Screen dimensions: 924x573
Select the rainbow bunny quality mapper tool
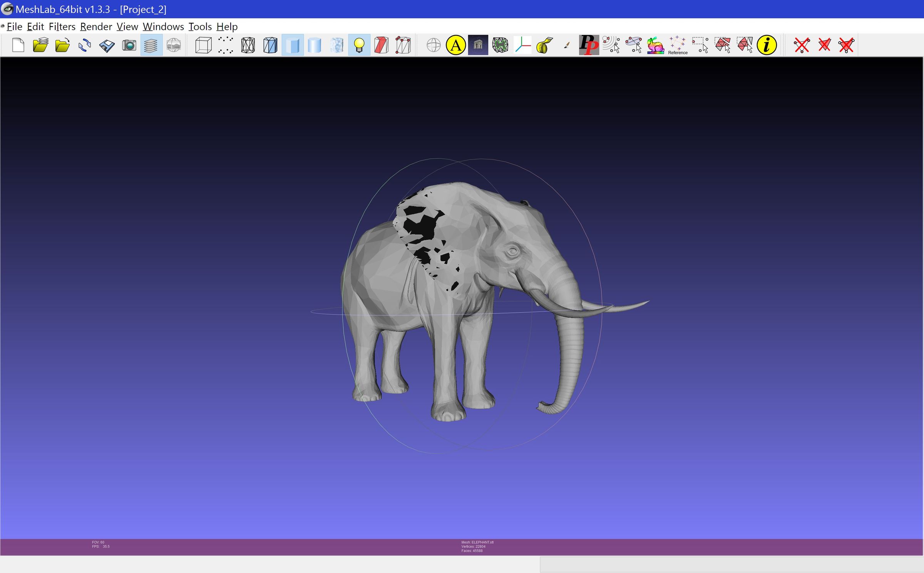tap(655, 45)
